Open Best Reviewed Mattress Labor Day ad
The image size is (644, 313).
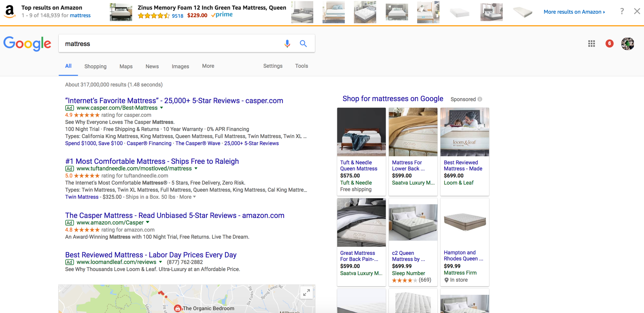coord(151,255)
